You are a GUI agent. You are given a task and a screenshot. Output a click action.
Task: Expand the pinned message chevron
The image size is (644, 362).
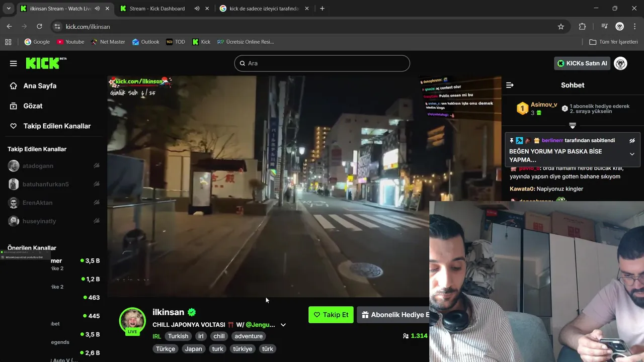(x=632, y=154)
